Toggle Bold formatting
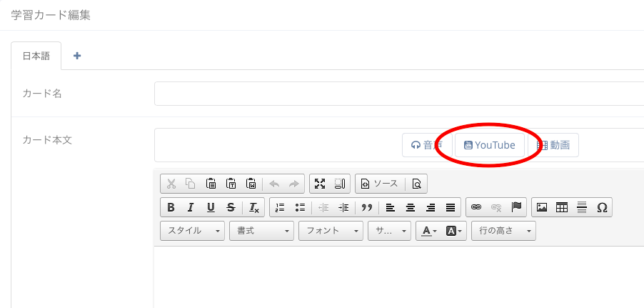The height and width of the screenshot is (308, 644). coord(171,208)
